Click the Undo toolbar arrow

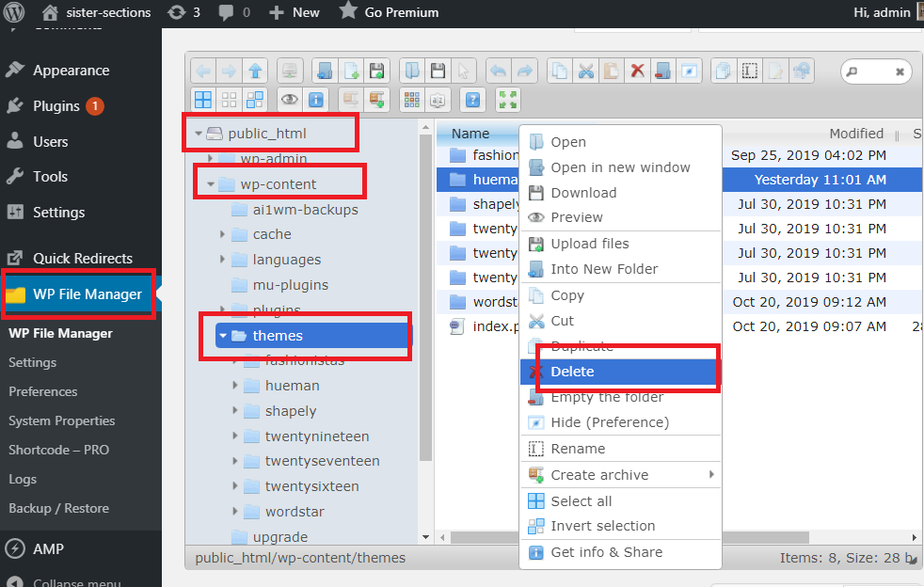coord(499,71)
